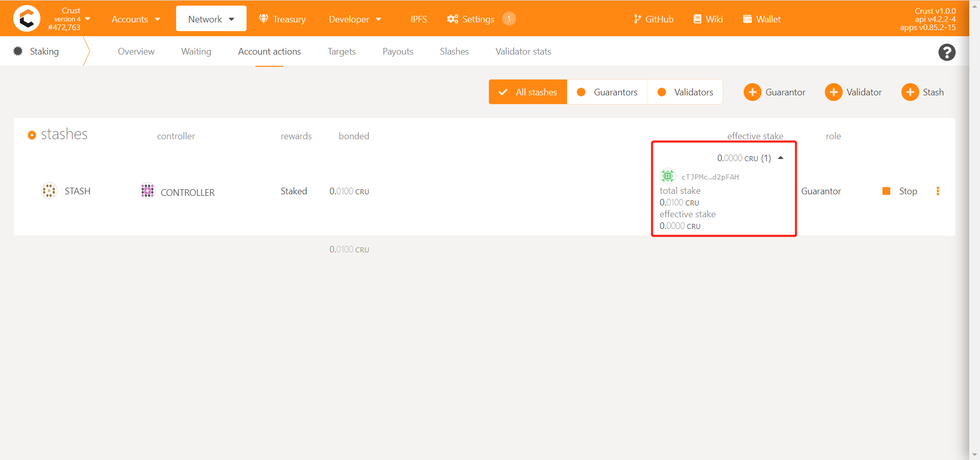This screenshot has height=460, width=980.
Task: Add a new Stash
Action: pos(923,92)
